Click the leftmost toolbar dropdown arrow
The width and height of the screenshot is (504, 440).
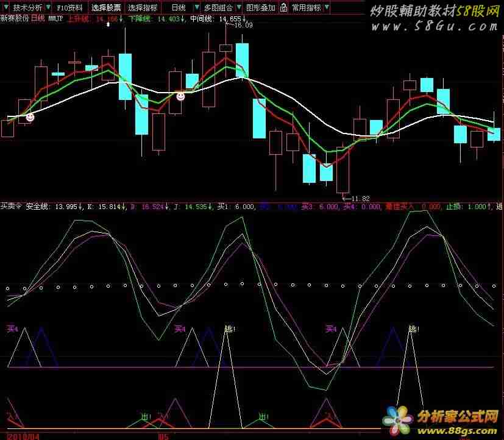click(6, 7)
